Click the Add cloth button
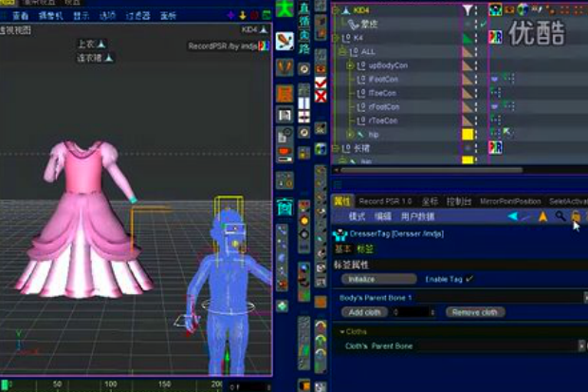Screen dimensions: 588x392 tap(364, 312)
